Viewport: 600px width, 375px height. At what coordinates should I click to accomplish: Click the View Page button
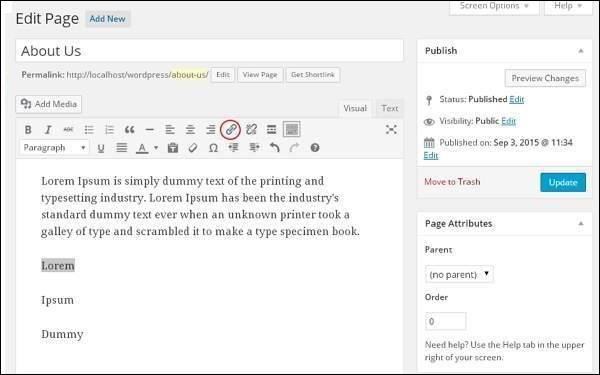(260, 75)
